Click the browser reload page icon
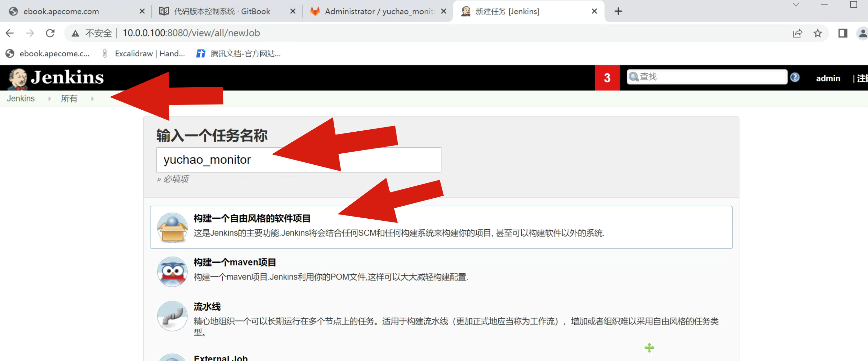 (50, 33)
